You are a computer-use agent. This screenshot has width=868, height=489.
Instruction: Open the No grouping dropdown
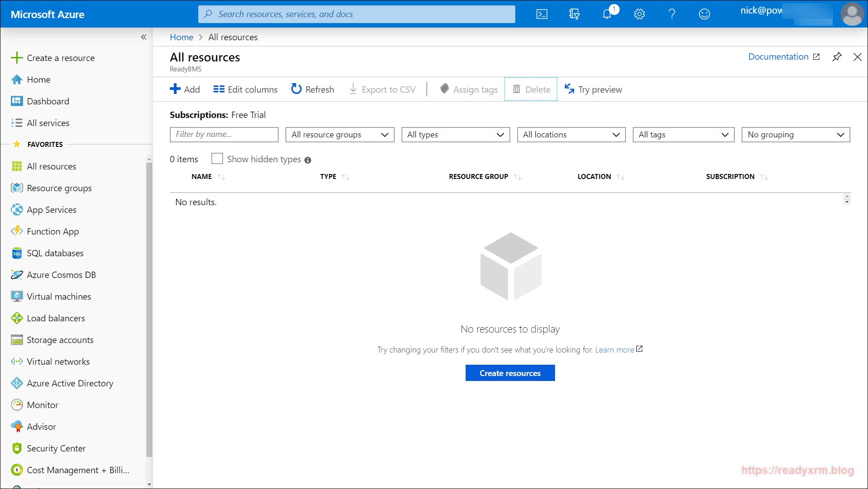click(795, 135)
